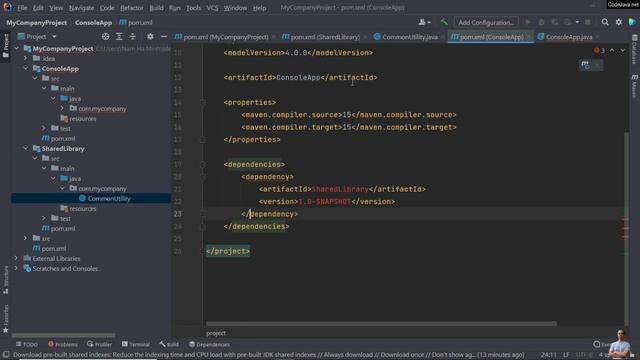Open the TODO tool window
This screenshot has height=360, width=640.
(x=27, y=344)
